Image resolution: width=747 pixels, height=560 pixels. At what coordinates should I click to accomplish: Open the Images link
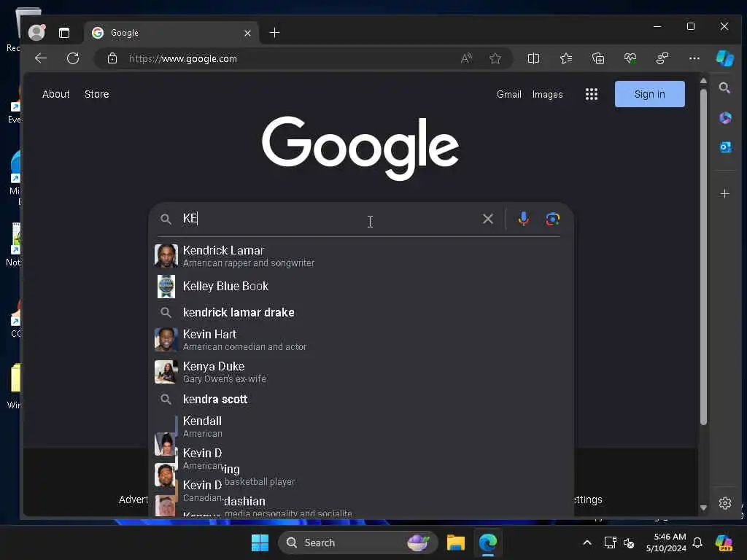pos(547,94)
